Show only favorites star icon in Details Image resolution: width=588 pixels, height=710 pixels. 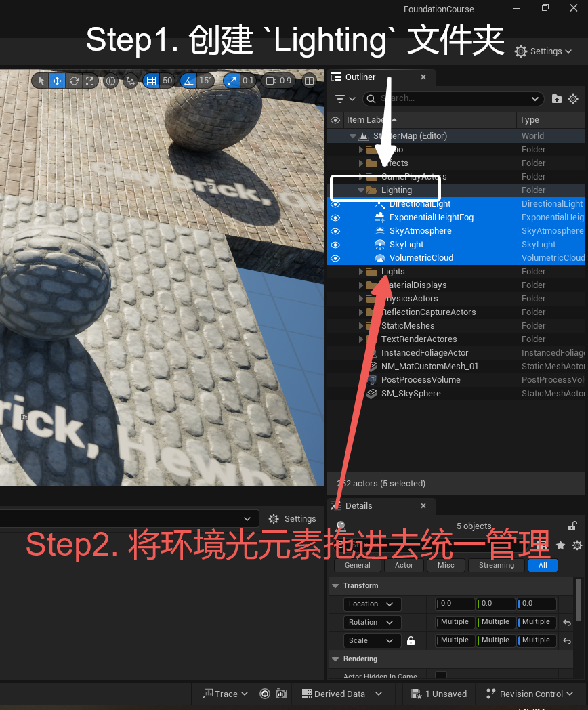click(x=560, y=545)
